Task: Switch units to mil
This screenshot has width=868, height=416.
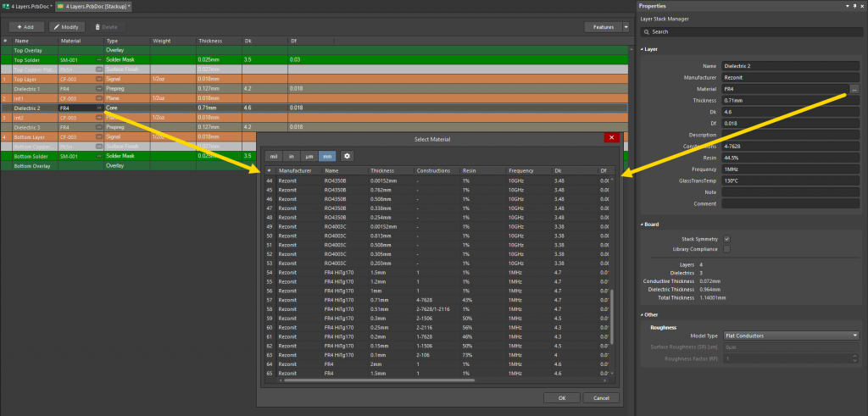Action: point(274,156)
